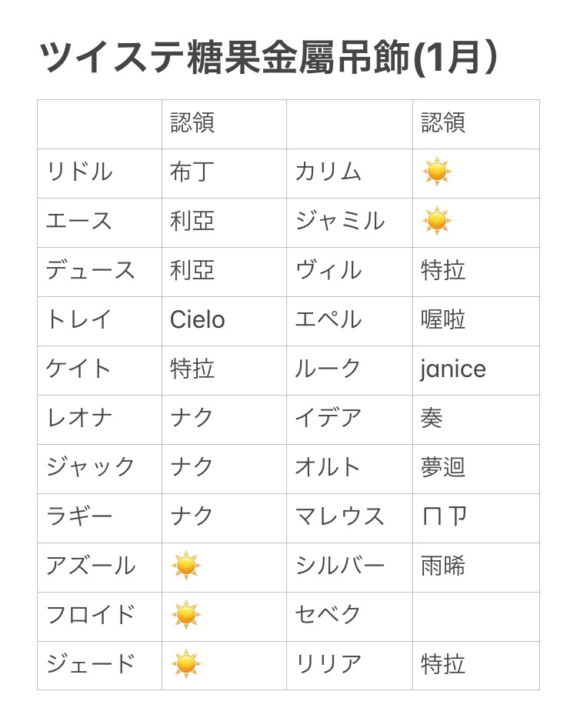The image size is (577, 728).
Task: Click the title ツイステ糖果金屬吊飾(1月)
Action: pyautogui.click(x=268, y=58)
